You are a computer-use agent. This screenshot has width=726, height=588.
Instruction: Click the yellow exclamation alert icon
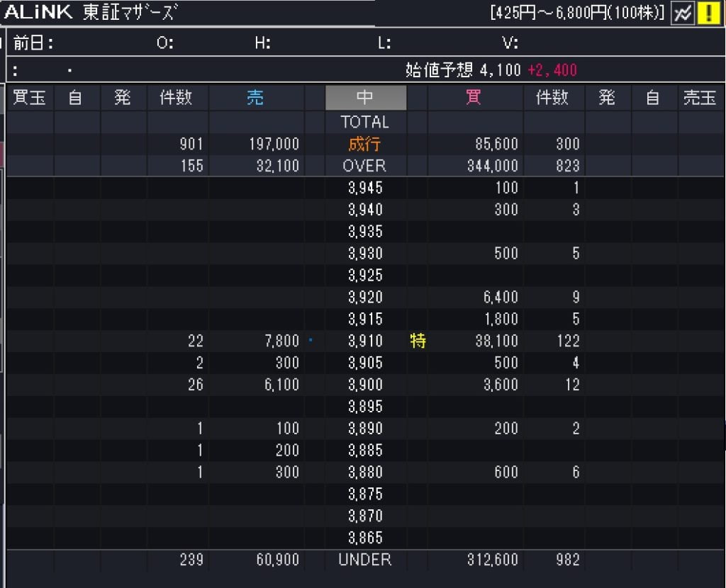(708, 13)
